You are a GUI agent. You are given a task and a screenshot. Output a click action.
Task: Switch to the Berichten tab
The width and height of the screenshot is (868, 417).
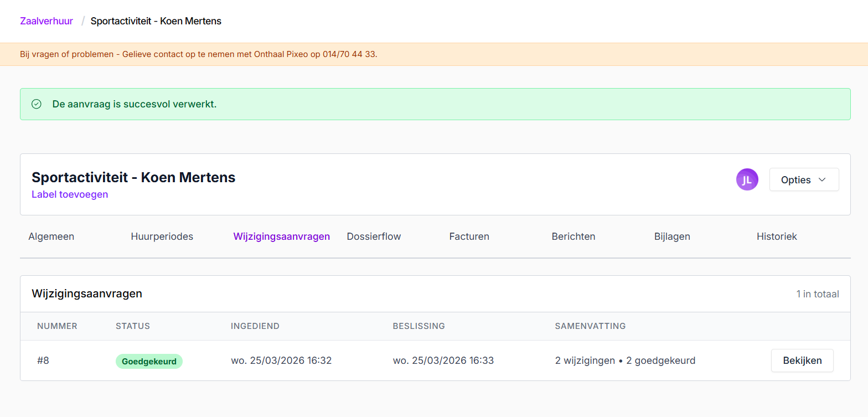573,236
